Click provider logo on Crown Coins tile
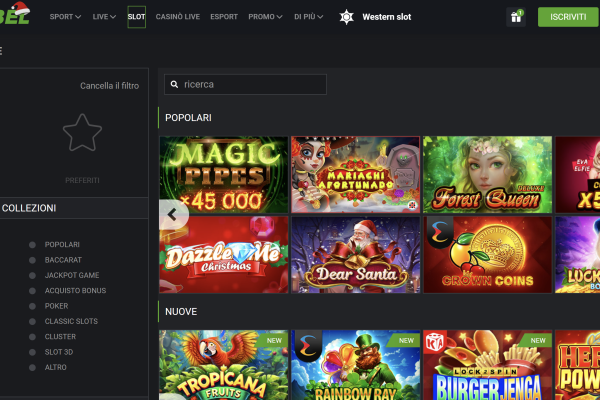The image size is (600, 400). [x=439, y=232]
